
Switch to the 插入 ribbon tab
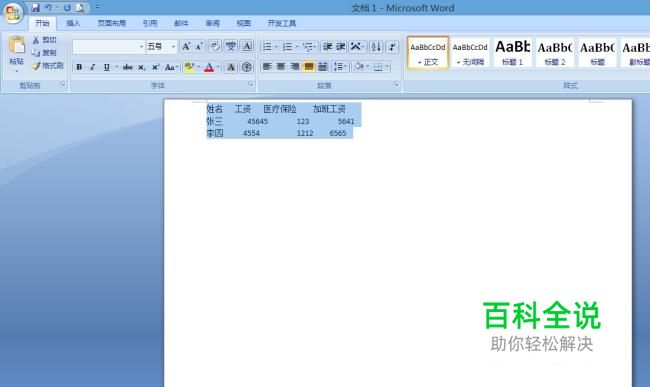click(73, 23)
